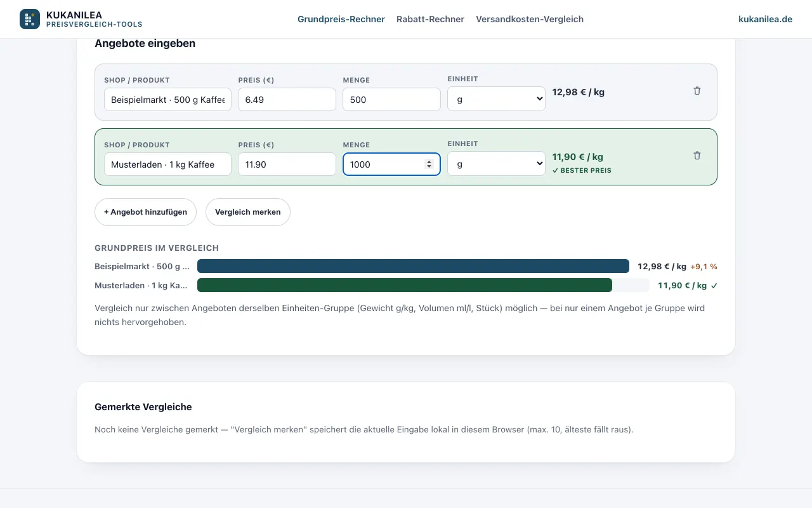Select the 'BESTER PREIS' badge
The width and height of the screenshot is (812, 508).
tap(582, 171)
